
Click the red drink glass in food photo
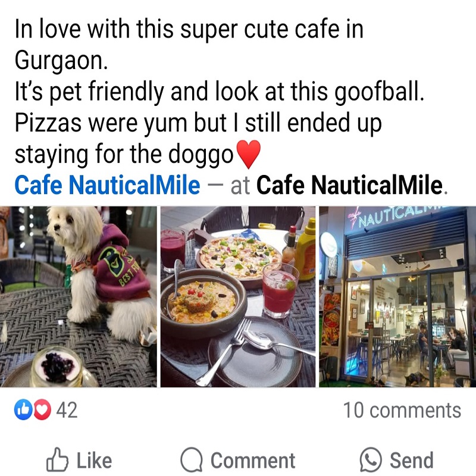[x=280, y=290]
